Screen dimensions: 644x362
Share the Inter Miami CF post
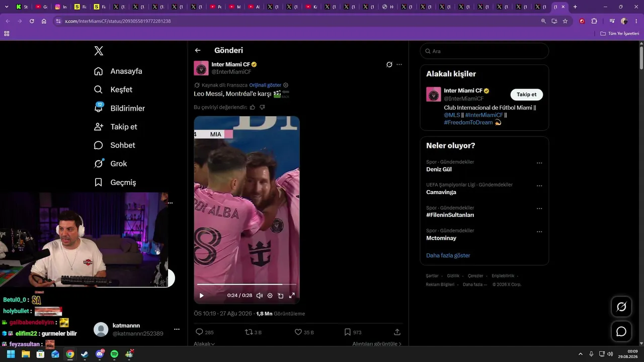tap(397, 332)
